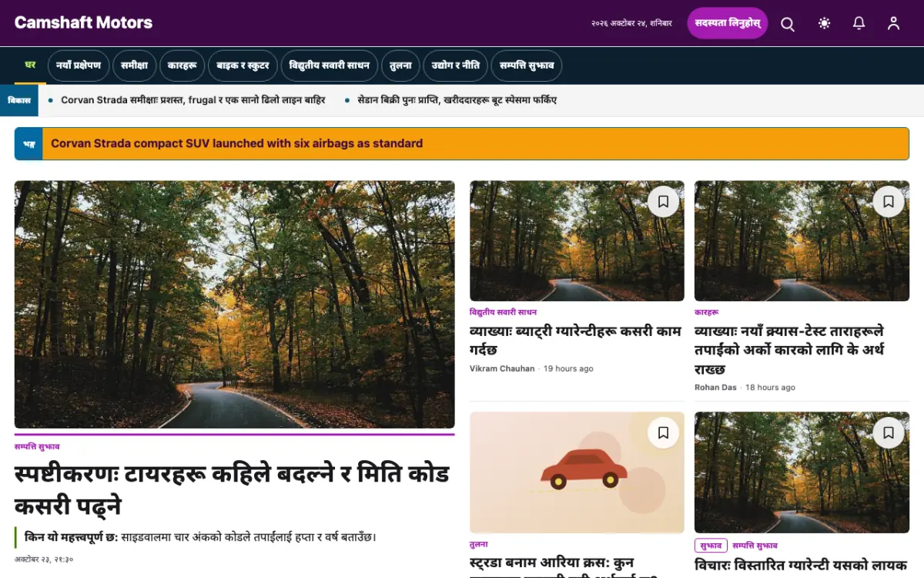The image size is (924, 578).
Task: Bookmark the ब्याट्री ग्यारेन्टी article card
Action: pyautogui.click(x=663, y=202)
